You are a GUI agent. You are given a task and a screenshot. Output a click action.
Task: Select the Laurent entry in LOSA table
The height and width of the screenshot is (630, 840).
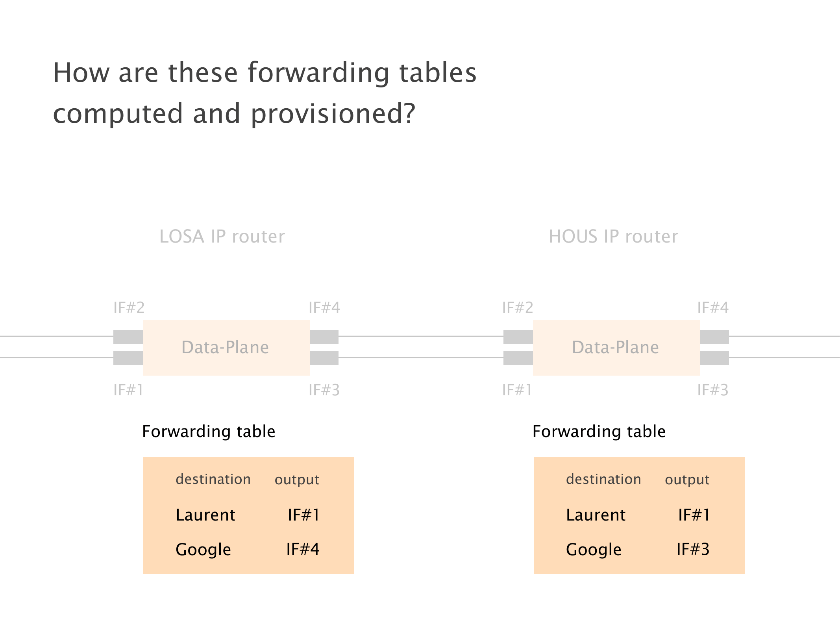click(x=205, y=515)
